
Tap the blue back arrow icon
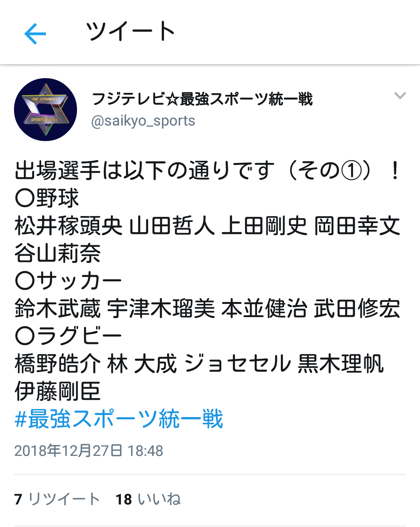(x=35, y=34)
